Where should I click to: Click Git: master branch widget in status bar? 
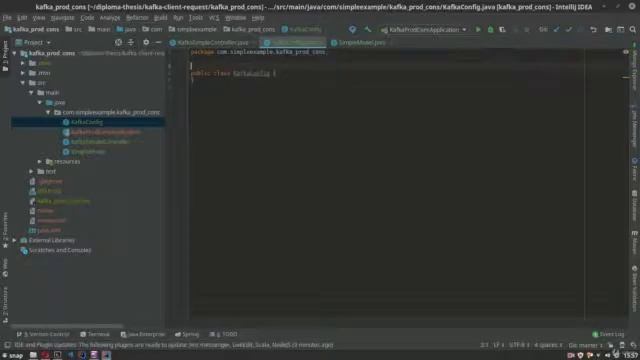point(585,345)
